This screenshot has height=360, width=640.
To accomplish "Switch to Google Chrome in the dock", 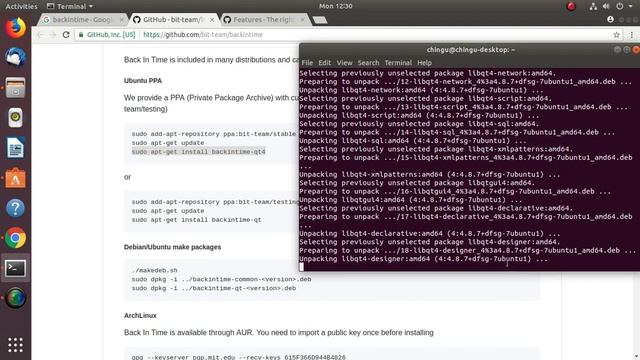I will (x=16, y=238).
